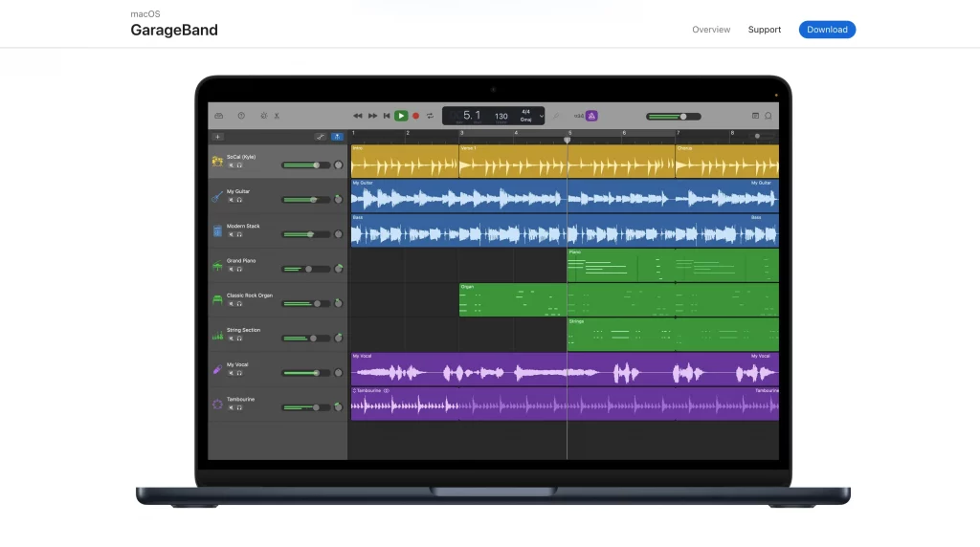Image resolution: width=980 pixels, height=547 pixels.
Task: Click the green Play button
Action: (x=401, y=116)
